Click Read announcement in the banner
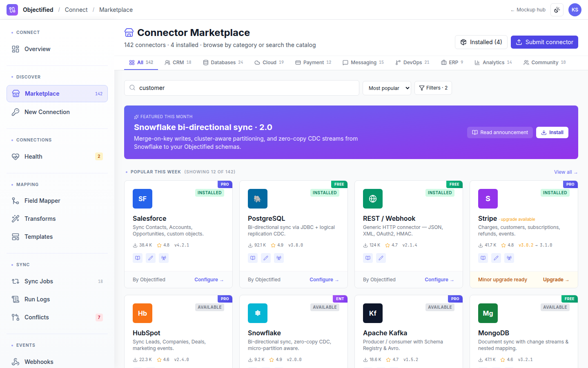The height and width of the screenshot is (368, 588). (500, 132)
